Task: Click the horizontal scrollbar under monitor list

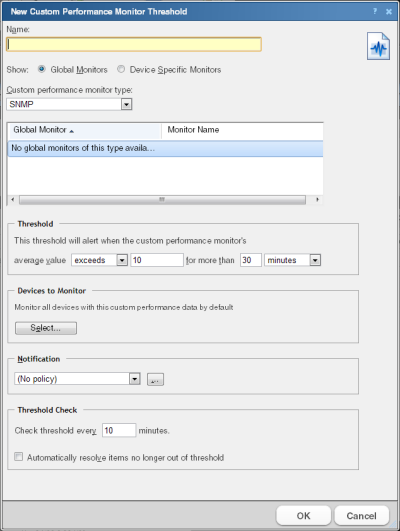Action: point(162,199)
